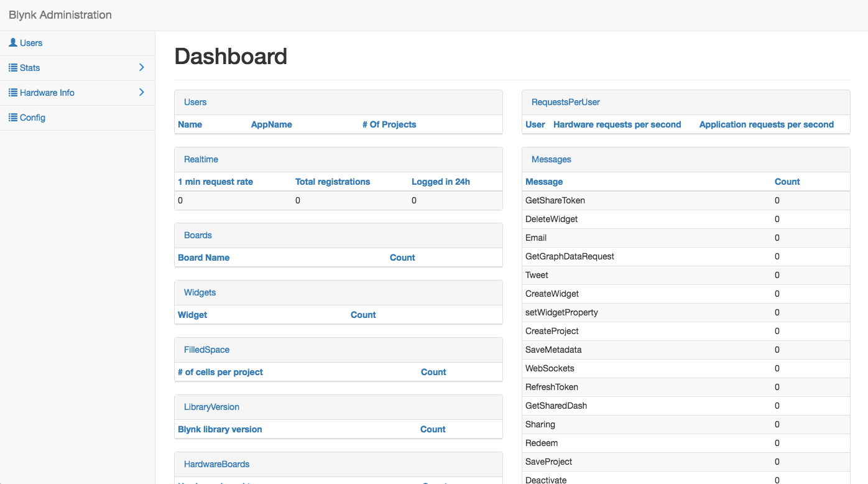The image size is (868, 484).
Task: Open the Hardware Info menu item
Action: (x=77, y=93)
